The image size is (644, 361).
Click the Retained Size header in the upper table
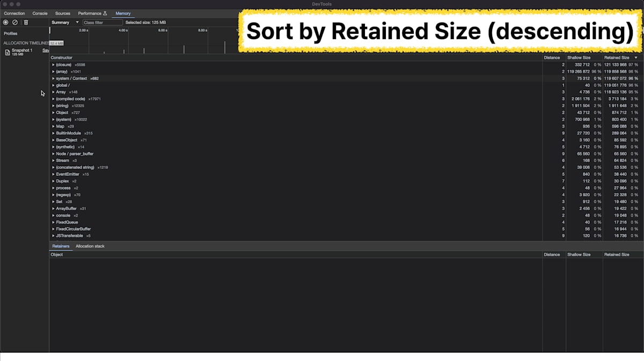[x=617, y=57]
